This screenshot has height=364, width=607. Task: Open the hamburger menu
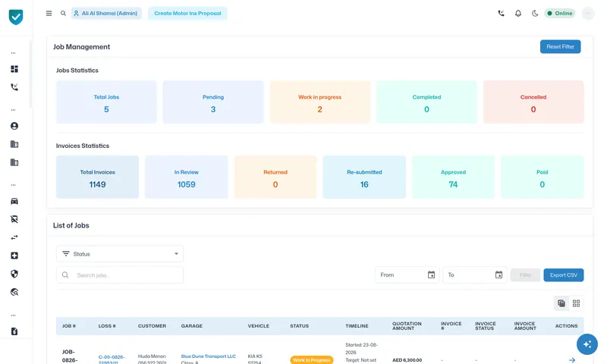click(49, 13)
